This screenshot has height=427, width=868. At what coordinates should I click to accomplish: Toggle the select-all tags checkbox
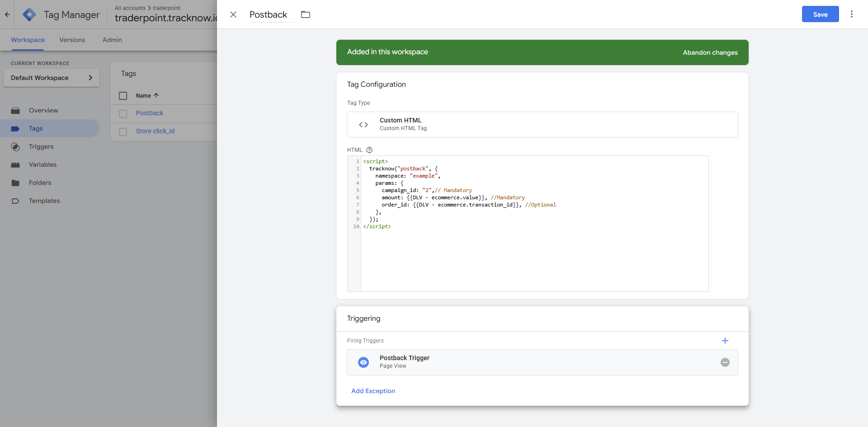[x=123, y=96]
